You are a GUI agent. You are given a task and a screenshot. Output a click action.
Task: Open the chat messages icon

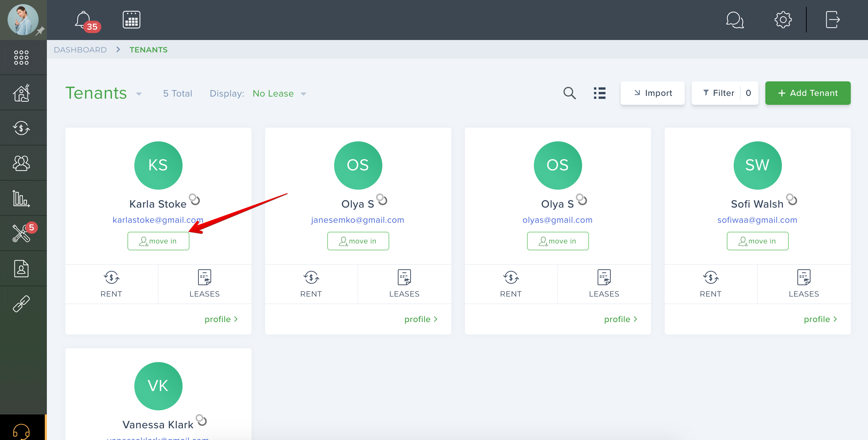(735, 20)
